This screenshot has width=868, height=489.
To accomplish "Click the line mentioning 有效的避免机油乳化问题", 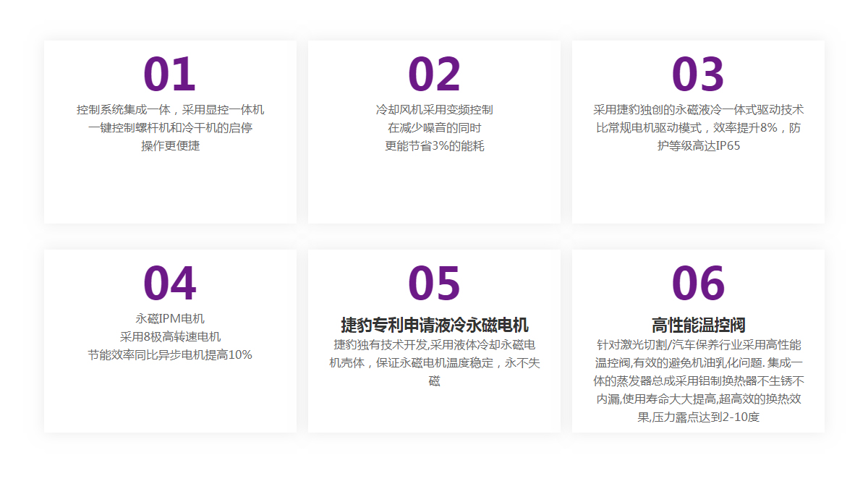I will pyautogui.click(x=698, y=363).
